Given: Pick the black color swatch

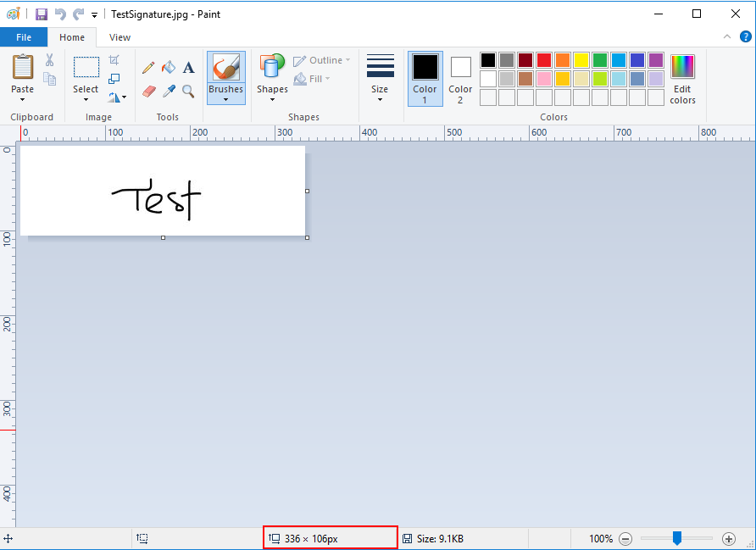Looking at the screenshot, I should [488, 60].
